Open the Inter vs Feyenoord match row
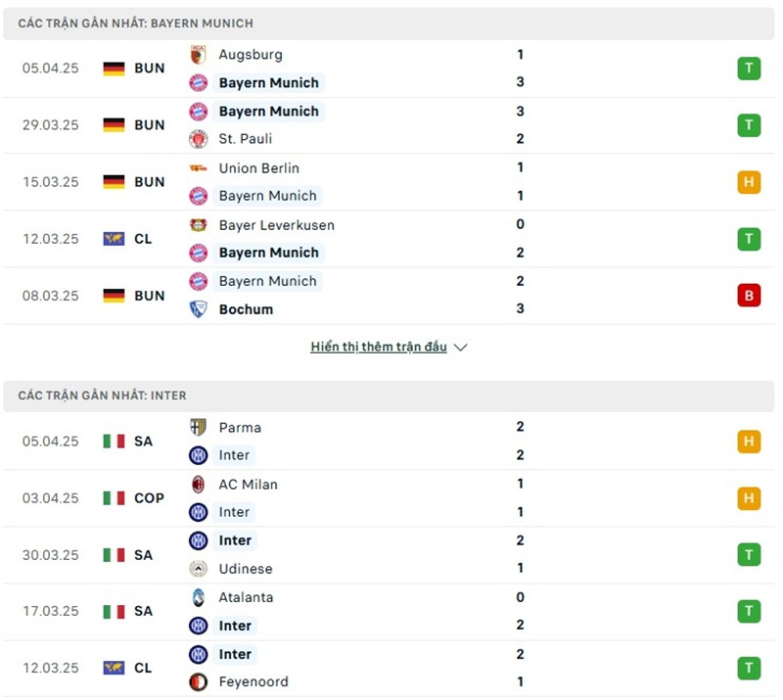The image size is (783, 700). pyautogui.click(x=391, y=668)
